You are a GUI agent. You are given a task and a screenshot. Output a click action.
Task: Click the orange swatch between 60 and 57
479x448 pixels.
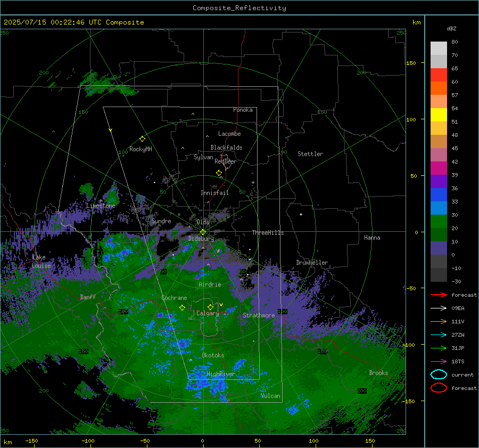point(439,88)
